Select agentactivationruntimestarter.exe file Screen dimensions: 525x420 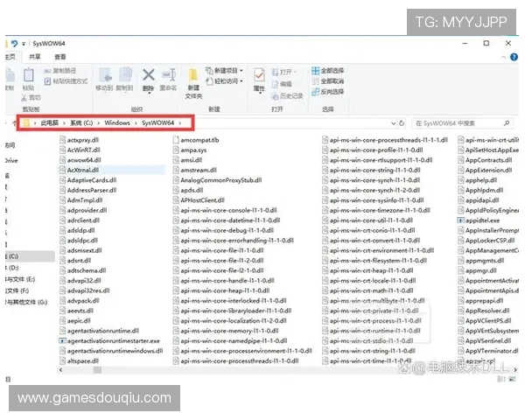(x=113, y=340)
